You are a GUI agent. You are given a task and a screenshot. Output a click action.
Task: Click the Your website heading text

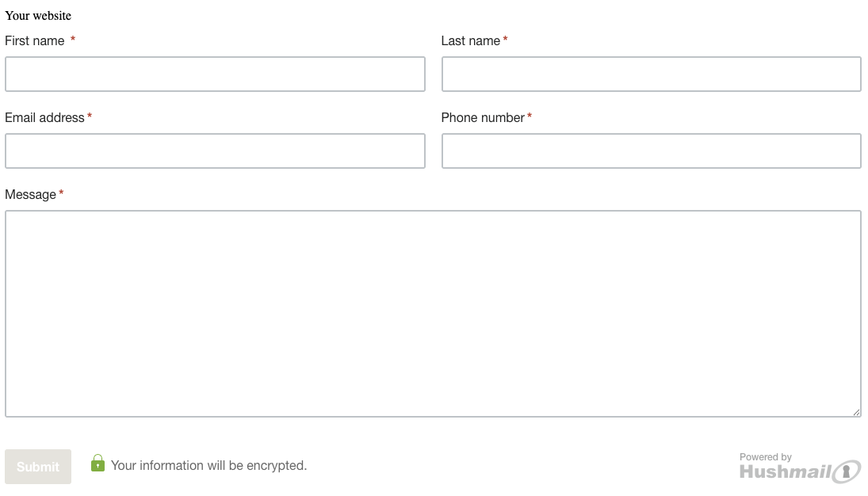38,16
